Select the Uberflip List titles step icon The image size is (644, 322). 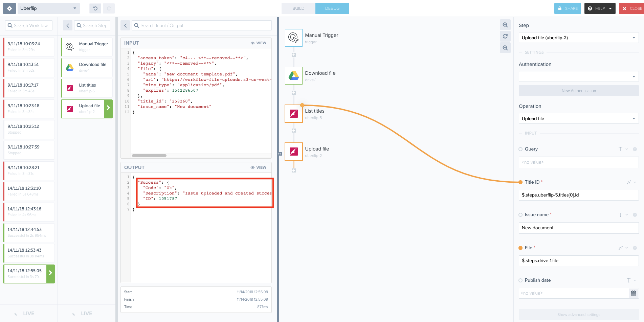click(x=293, y=114)
